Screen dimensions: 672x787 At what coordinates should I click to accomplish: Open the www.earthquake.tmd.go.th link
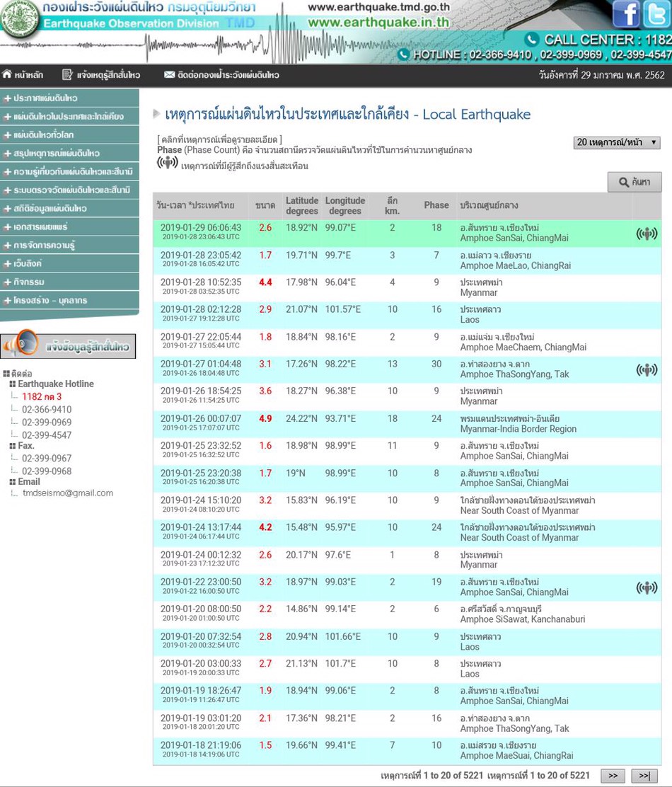378,7
